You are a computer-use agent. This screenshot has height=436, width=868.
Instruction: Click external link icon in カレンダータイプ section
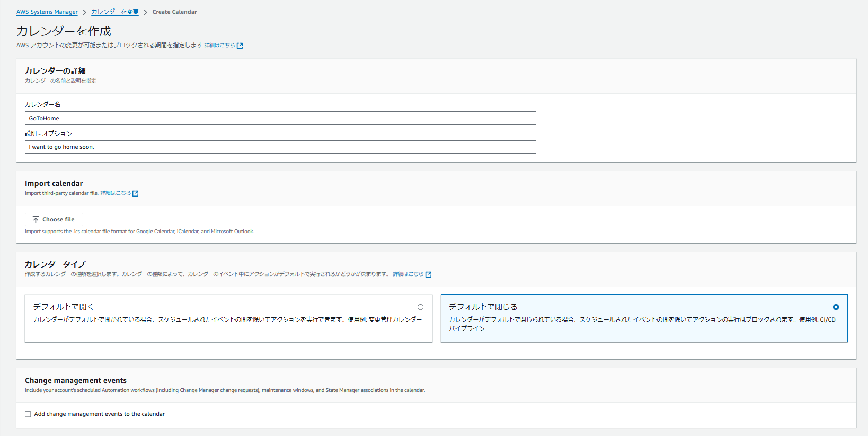pos(429,274)
